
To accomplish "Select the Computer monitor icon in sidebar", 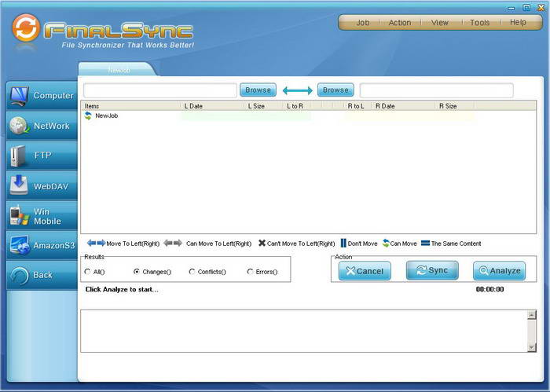I will click(x=19, y=96).
